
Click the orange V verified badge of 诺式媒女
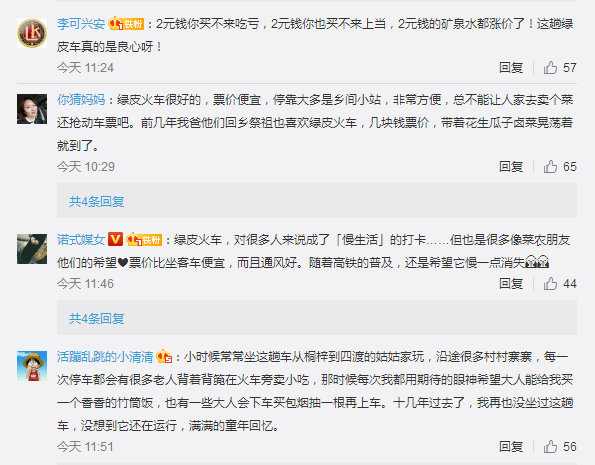[115, 240]
